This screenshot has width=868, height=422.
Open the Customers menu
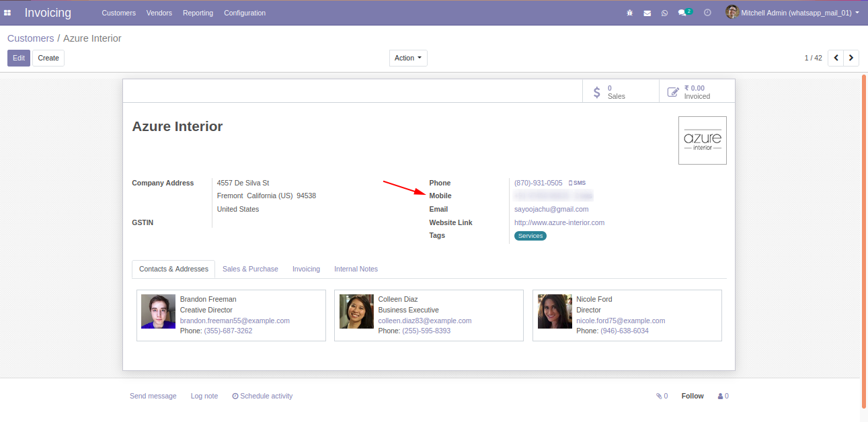click(119, 13)
